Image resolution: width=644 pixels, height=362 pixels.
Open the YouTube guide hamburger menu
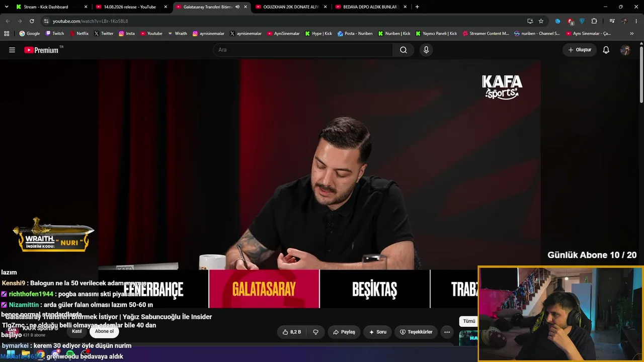point(12,50)
